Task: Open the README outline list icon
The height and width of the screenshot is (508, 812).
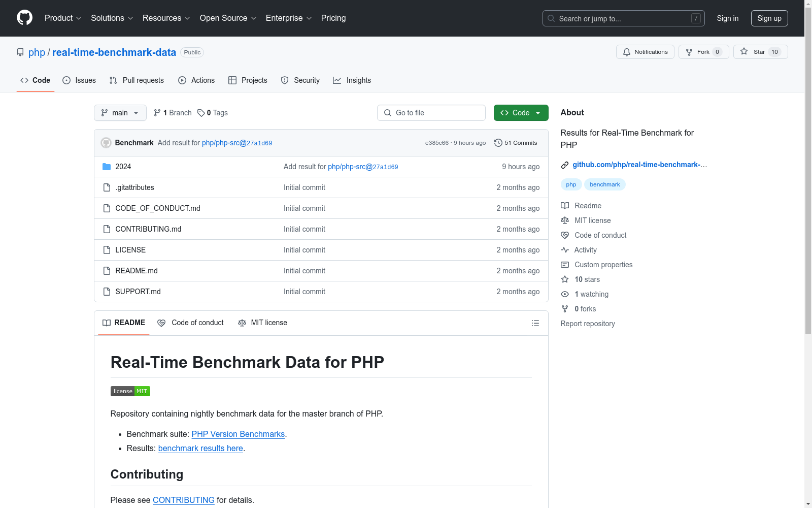Action: click(535, 323)
